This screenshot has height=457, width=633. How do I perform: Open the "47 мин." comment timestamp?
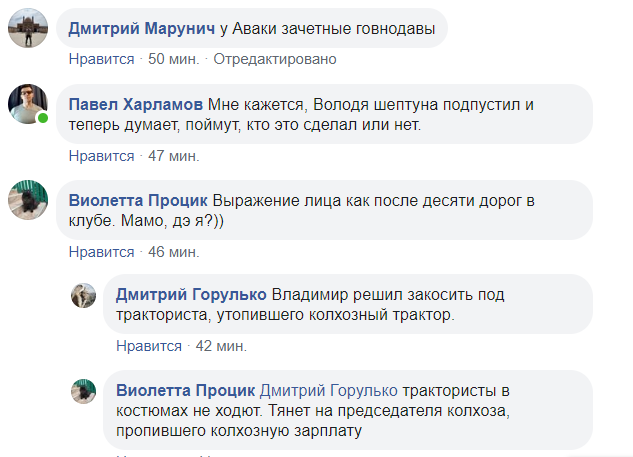(173, 156)
